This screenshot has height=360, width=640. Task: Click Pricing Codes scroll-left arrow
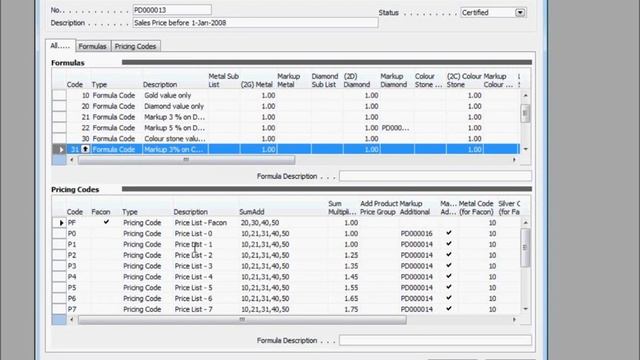(72, 320)
